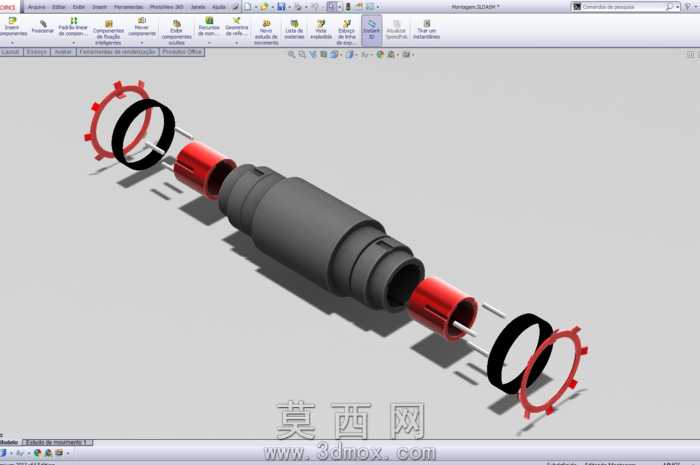Expand the arrow under Padrão linear
This screenshot has height=465, width=700.
[x=74, y=43]
